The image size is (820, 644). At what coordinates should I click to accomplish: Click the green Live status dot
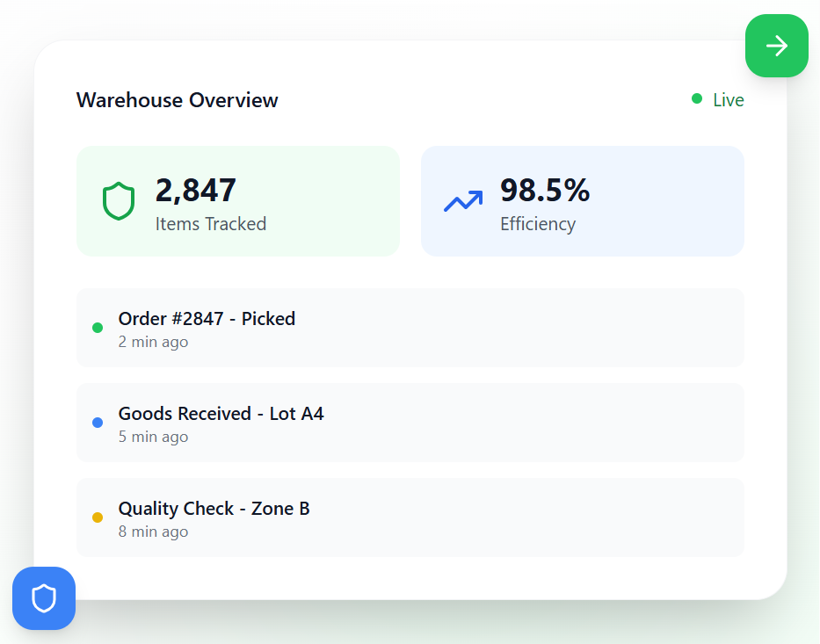point(697,98)
